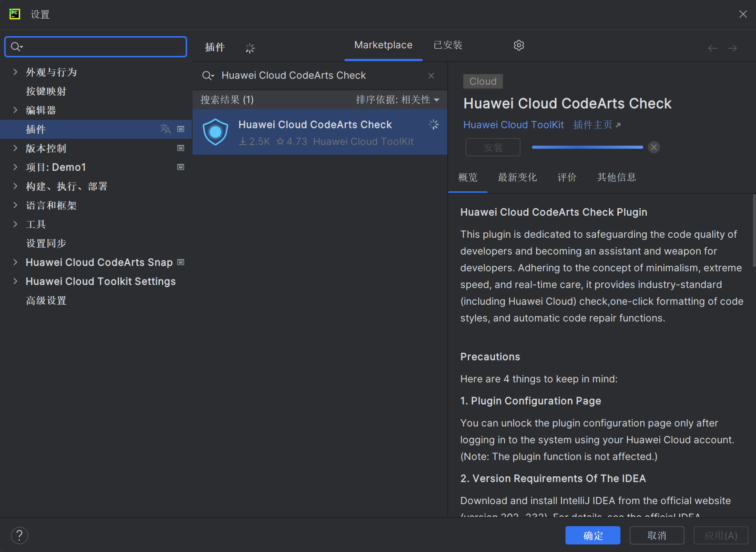Viewport: 756px width, 552px height.
Task: Click the plugins settings gear icon
Action: 519,46
